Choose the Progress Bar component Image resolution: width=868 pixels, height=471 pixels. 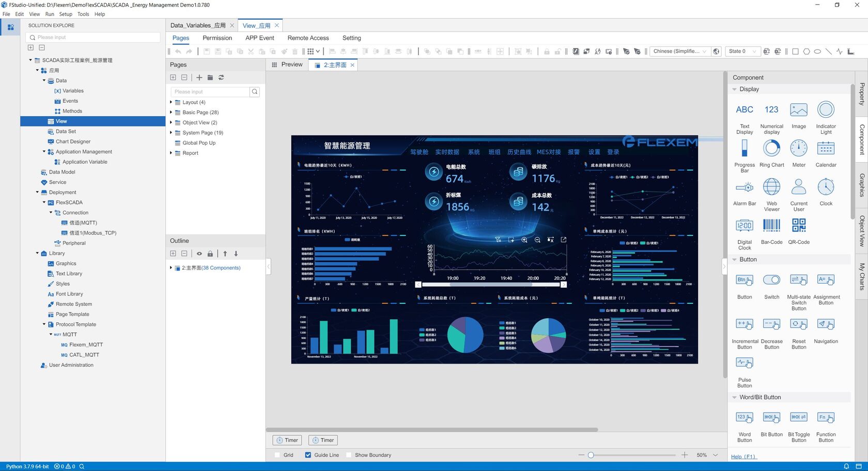tap(745, 156)
